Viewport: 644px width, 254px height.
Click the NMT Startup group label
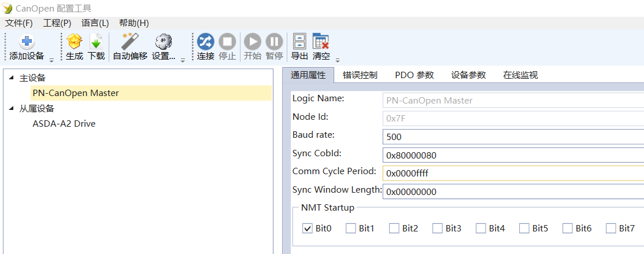click(327, 208)
